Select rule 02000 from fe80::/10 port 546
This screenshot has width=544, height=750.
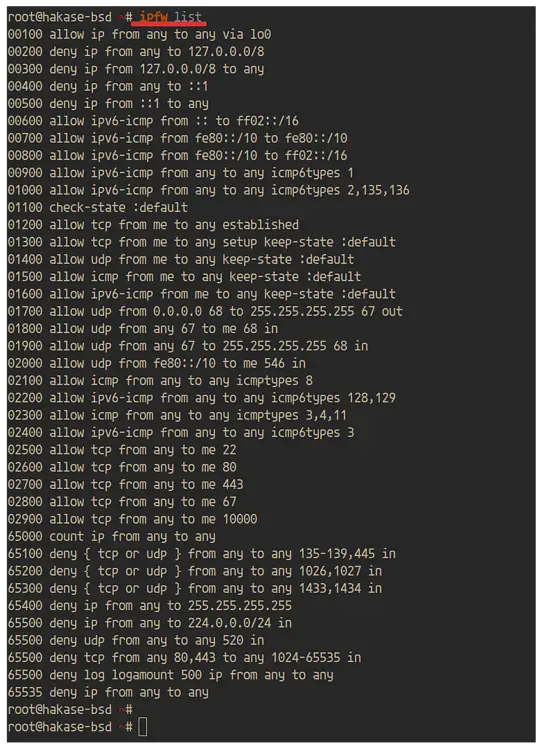click(156, 363)
